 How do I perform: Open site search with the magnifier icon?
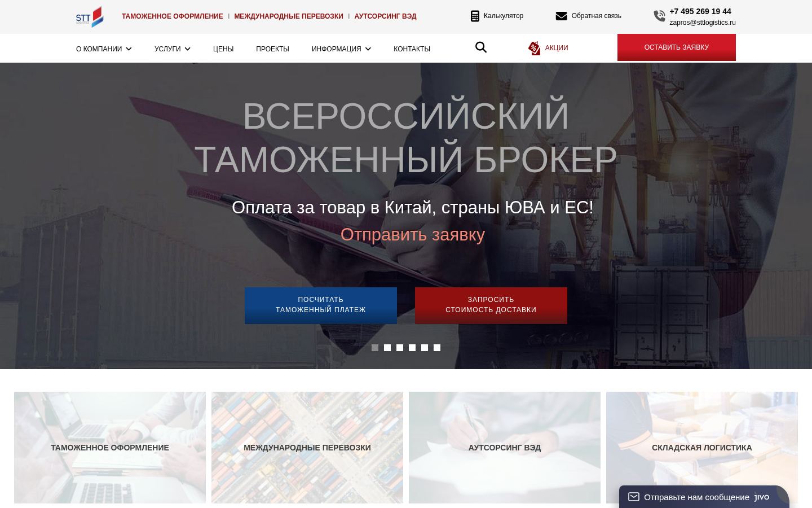coord(481,47)
